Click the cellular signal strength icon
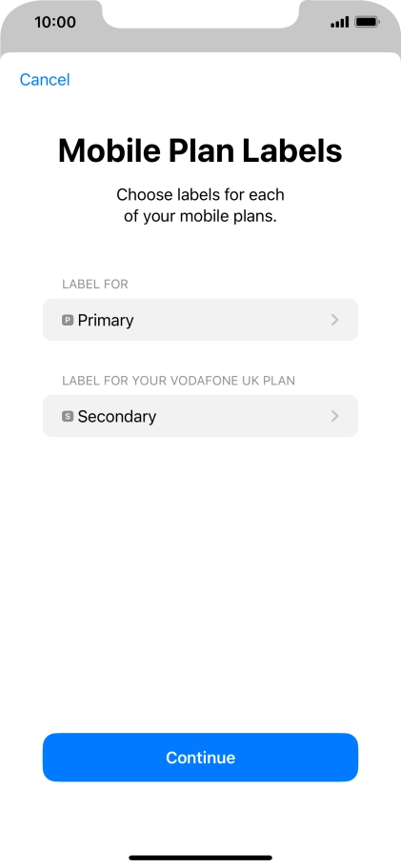 click(x=339, y=22)
